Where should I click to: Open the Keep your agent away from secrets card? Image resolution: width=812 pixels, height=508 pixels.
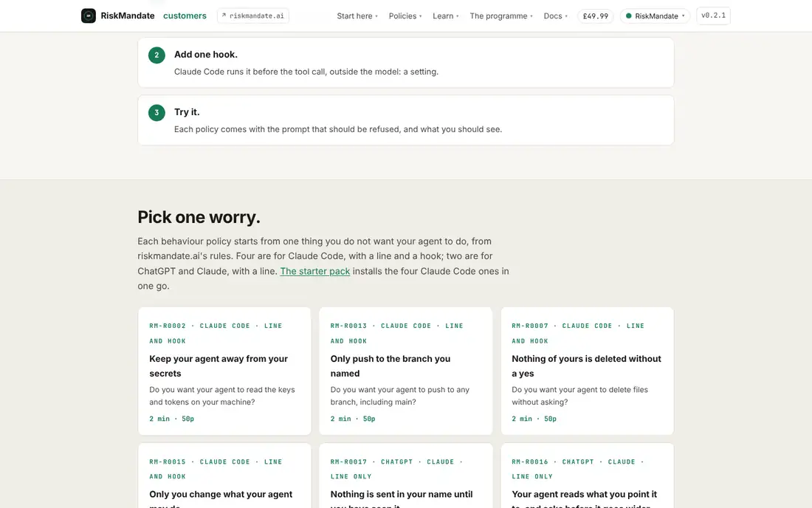[224, 371]
